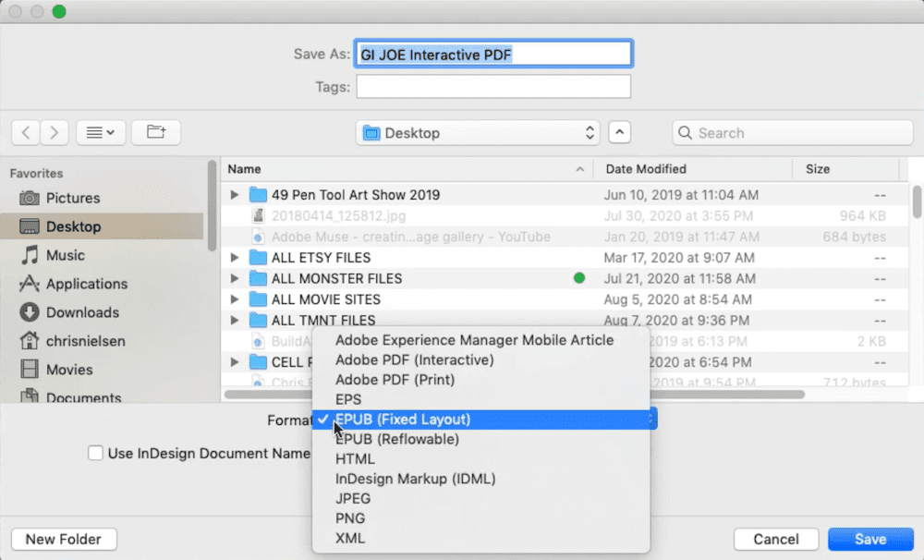This screenshot has width=924, height=560.
Task: Choose Adobe PDF (Interactive) format
Action: [x=414, y=359]
